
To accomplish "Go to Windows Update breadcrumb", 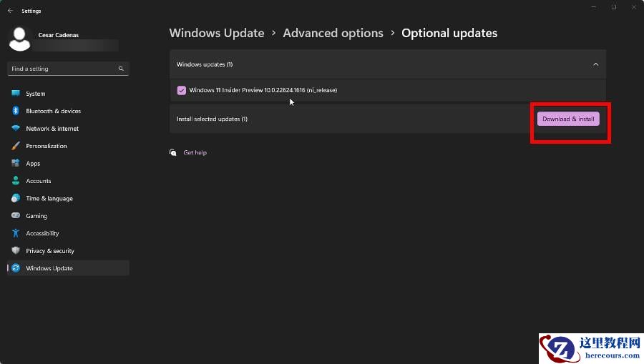I will [x=217, y=33].
